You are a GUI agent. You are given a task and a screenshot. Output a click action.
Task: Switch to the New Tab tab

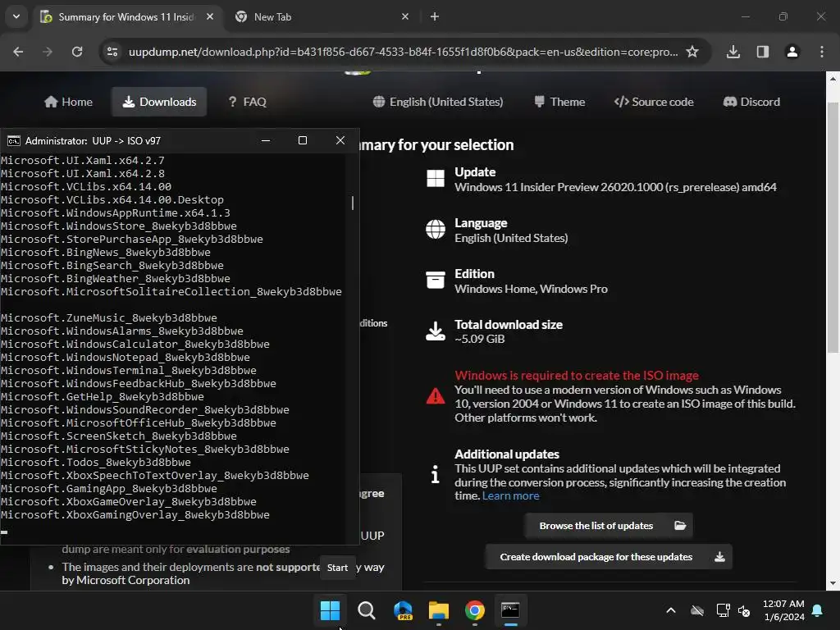pos(322,16)
